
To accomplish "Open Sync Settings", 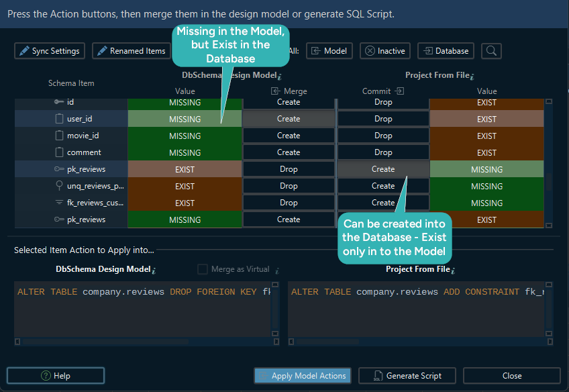I will tap(50, 51).
